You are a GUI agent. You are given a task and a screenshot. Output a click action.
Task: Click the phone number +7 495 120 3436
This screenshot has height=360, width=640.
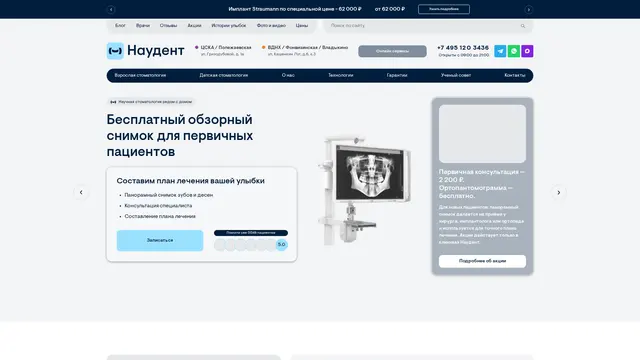click(x=463, y=48)
